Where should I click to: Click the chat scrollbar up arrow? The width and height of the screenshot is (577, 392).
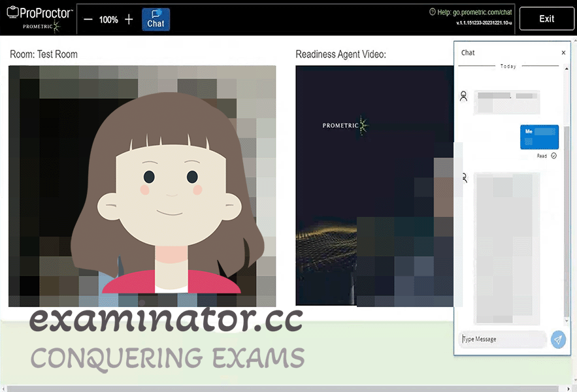click(x=567, y=69)
